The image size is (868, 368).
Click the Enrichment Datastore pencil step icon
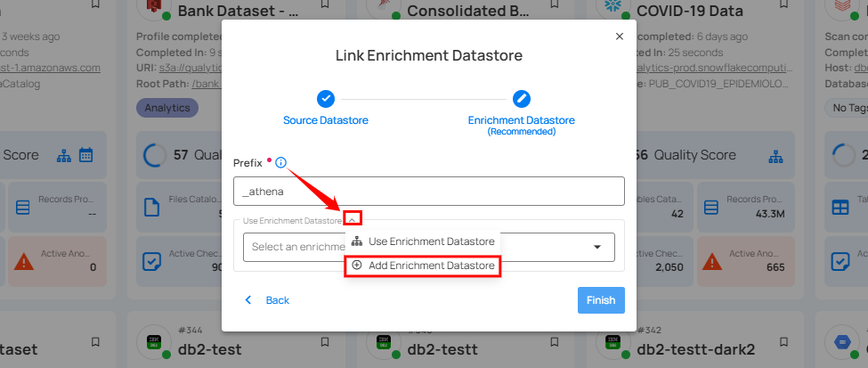click(x=522, y=99)
